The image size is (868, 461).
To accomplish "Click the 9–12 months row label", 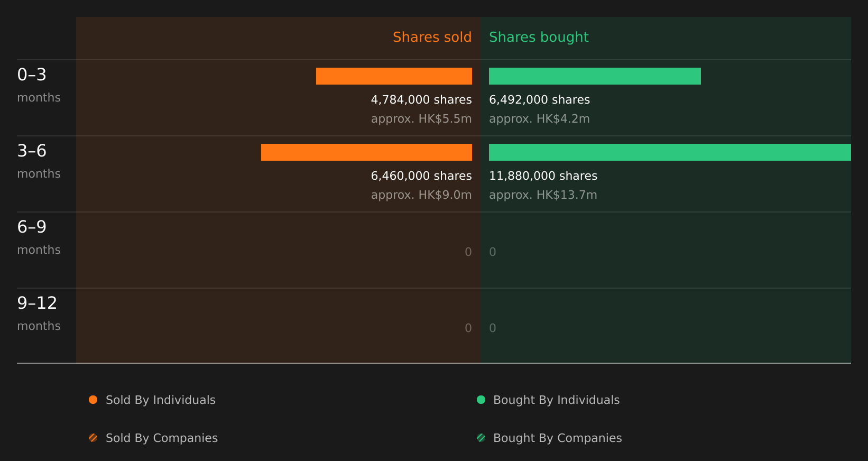I will [39, 314].
